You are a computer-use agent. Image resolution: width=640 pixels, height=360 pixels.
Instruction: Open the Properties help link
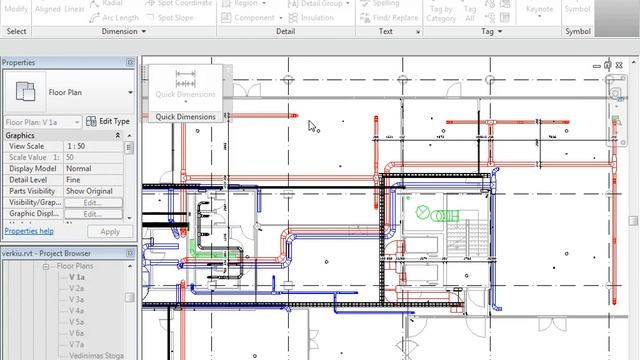(x=29, y=231)
